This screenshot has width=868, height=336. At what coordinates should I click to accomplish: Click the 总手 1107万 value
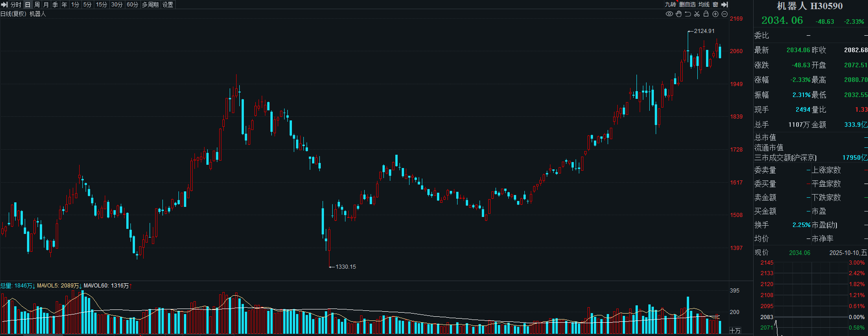coord(799,125)
